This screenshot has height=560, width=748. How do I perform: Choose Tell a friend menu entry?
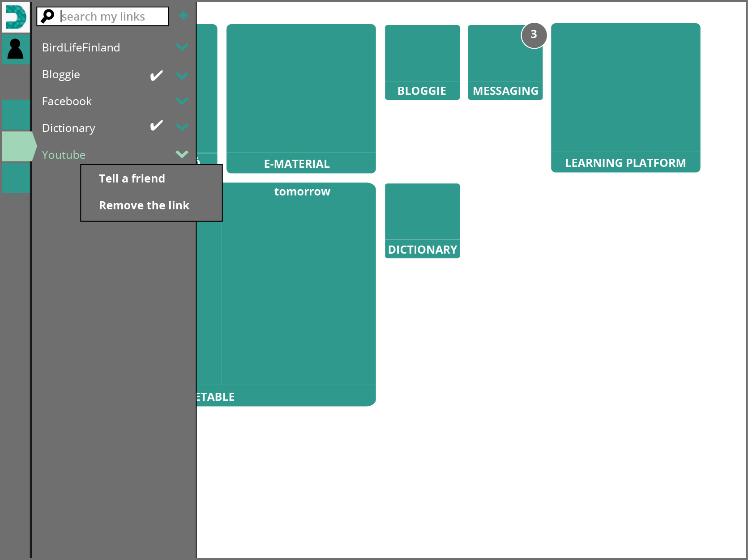132,178
